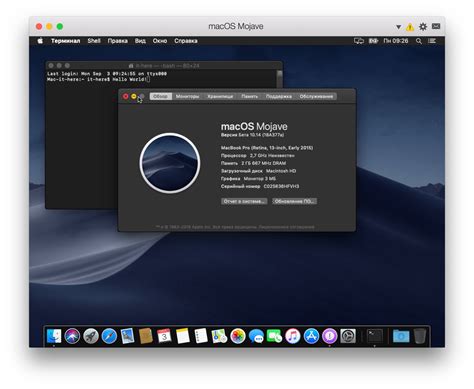
Task: Click the serial number line
Action: click(x=260, y=186)
